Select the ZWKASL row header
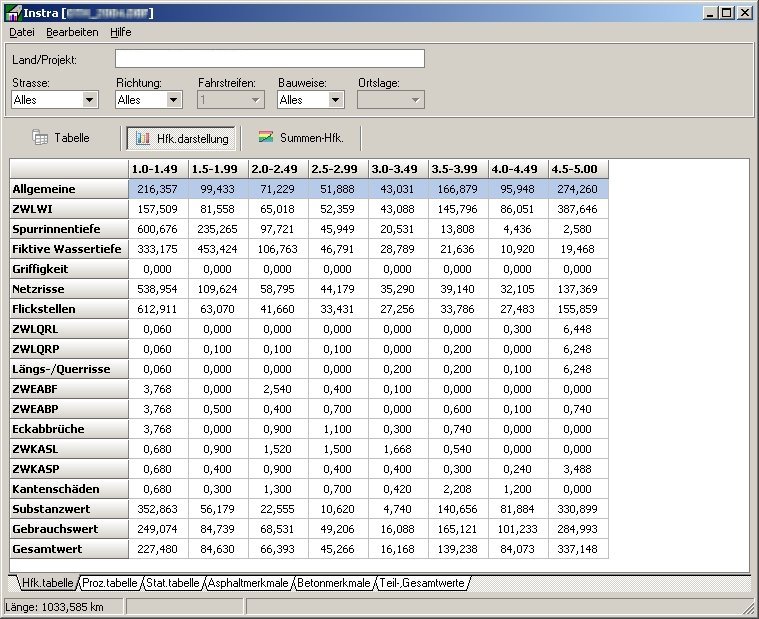This screenshot has width=759, height=619. (69, 449)
